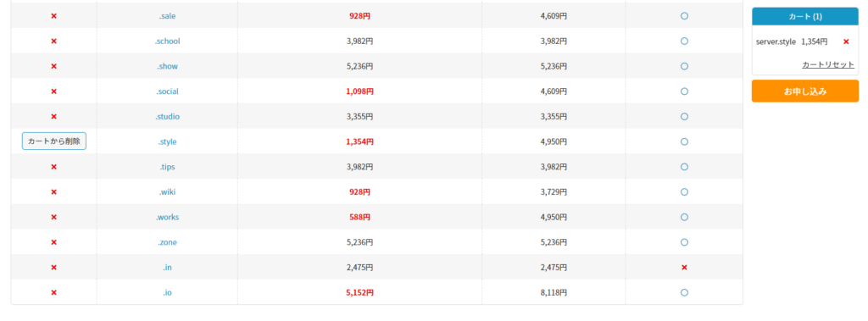Open the .tips domain link
This screenshot has height=321, width=868.
(167, 167)
